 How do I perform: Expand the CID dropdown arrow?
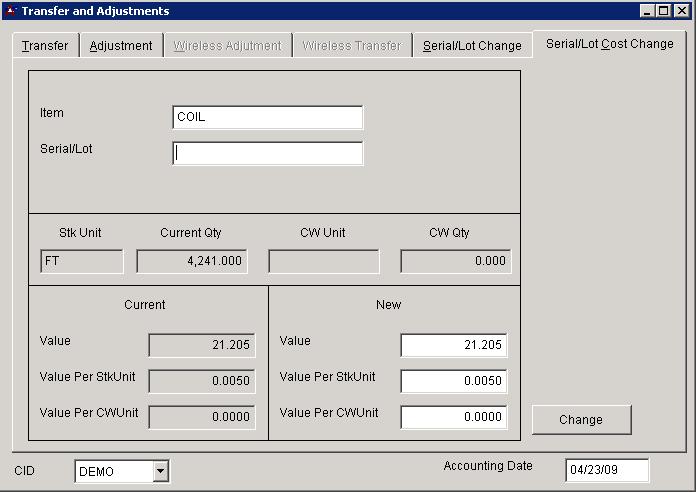pos(160,471)
